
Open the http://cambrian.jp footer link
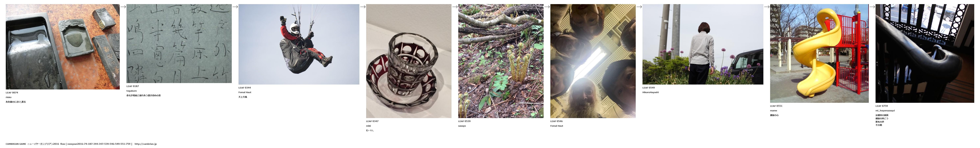point(145,144)
